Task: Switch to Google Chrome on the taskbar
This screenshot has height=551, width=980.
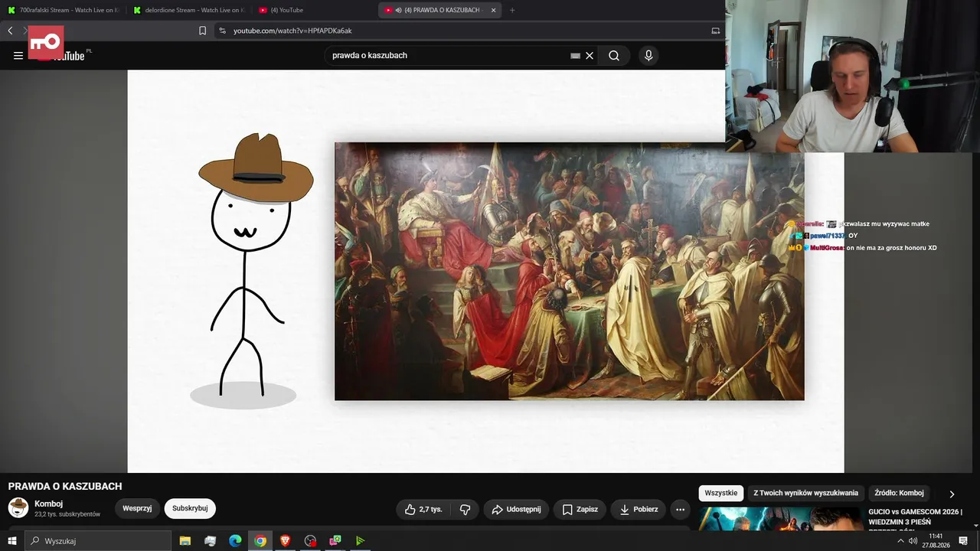Action: click(x=260, y=541)
